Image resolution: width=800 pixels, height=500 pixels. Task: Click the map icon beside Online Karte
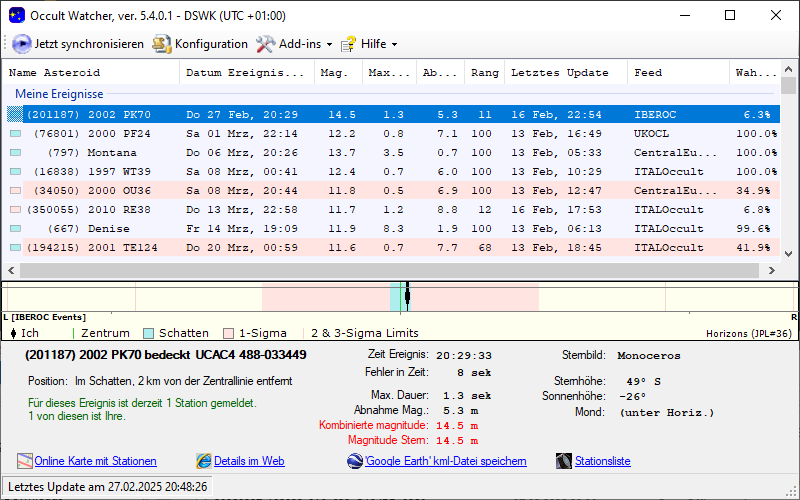25,461
